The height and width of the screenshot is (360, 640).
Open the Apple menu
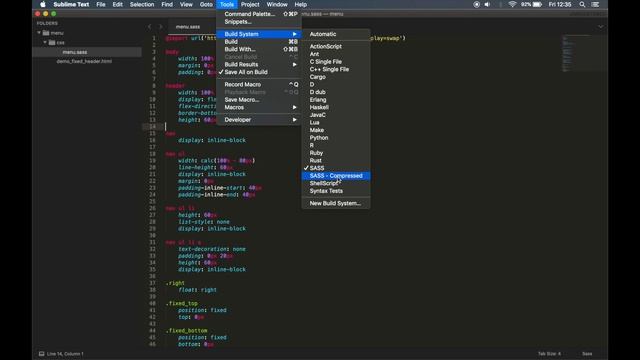43,4
